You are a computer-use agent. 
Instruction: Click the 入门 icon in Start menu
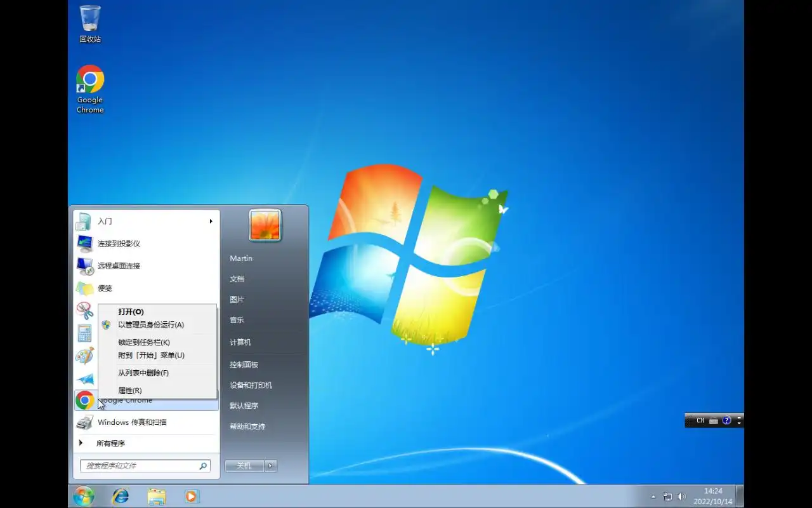point(84,221)
